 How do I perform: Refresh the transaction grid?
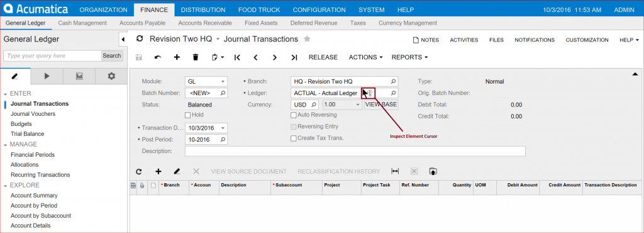tap(139, 171)
